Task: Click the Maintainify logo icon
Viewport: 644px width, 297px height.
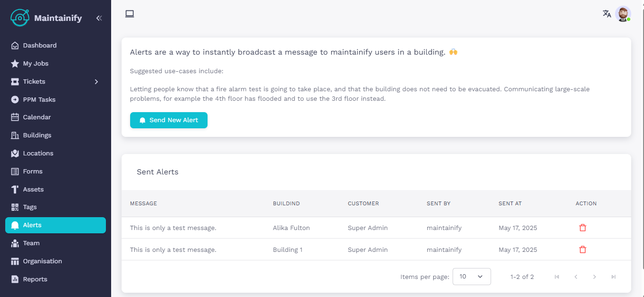Action: (x=19, y=18)
